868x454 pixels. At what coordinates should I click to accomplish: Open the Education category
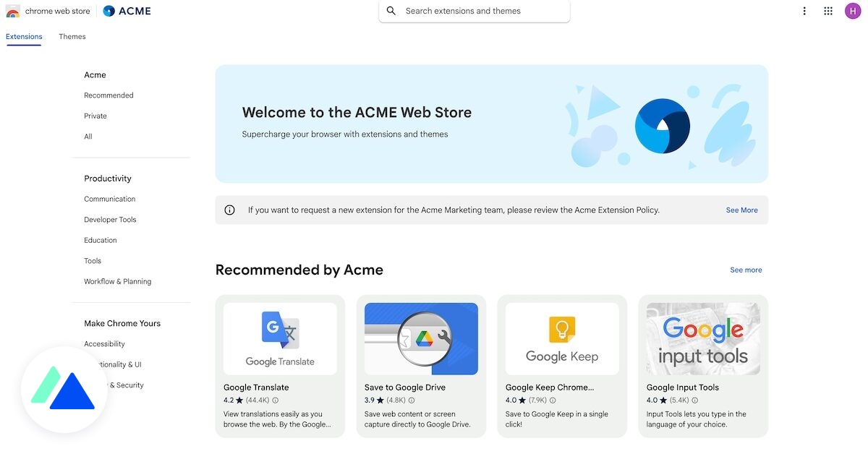click(101, 240)
